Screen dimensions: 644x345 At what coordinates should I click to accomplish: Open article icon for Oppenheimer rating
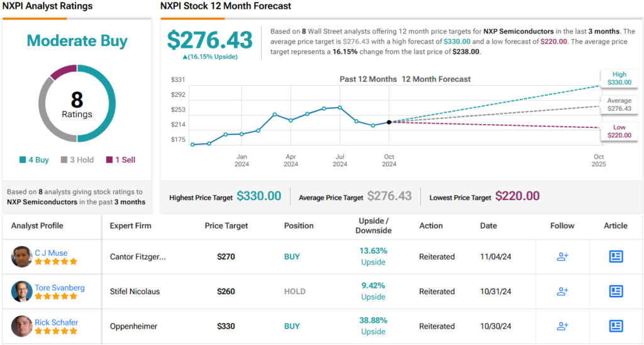pyautogui.click(x=616, y=326)
